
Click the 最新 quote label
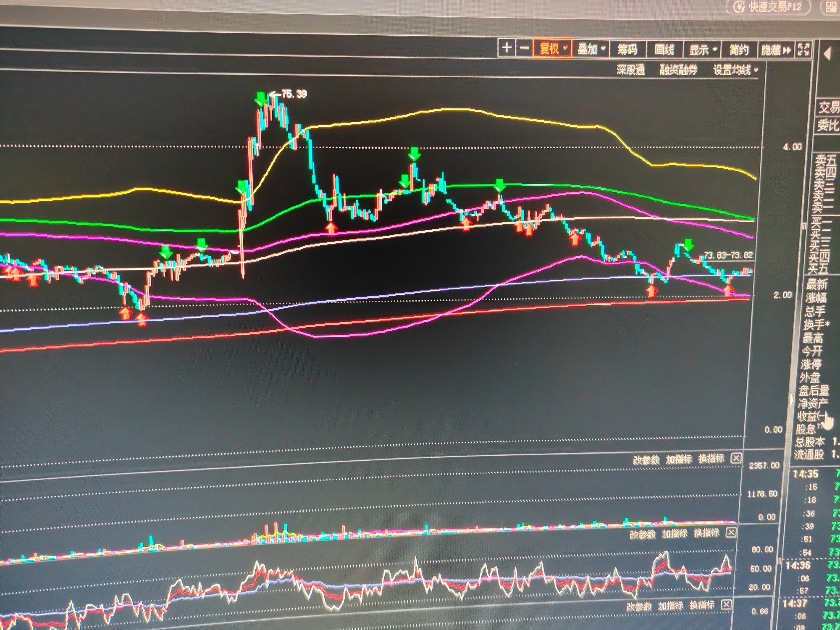[x=816, y=284]
